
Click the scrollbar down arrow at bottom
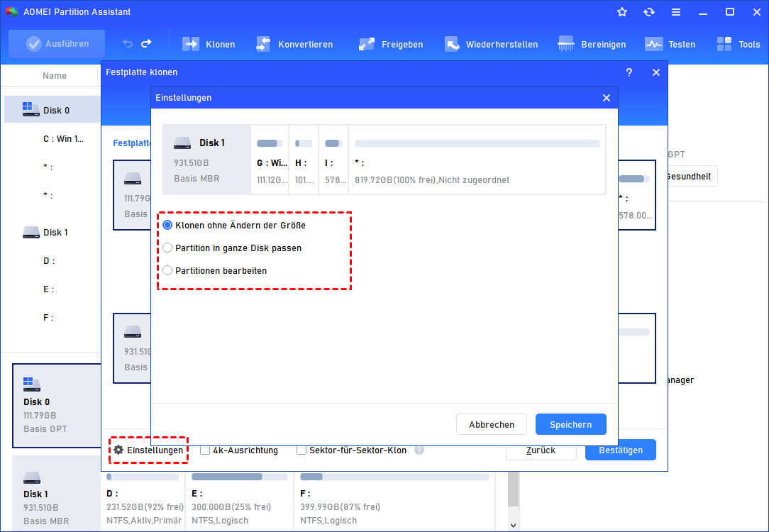click(514, 526)
